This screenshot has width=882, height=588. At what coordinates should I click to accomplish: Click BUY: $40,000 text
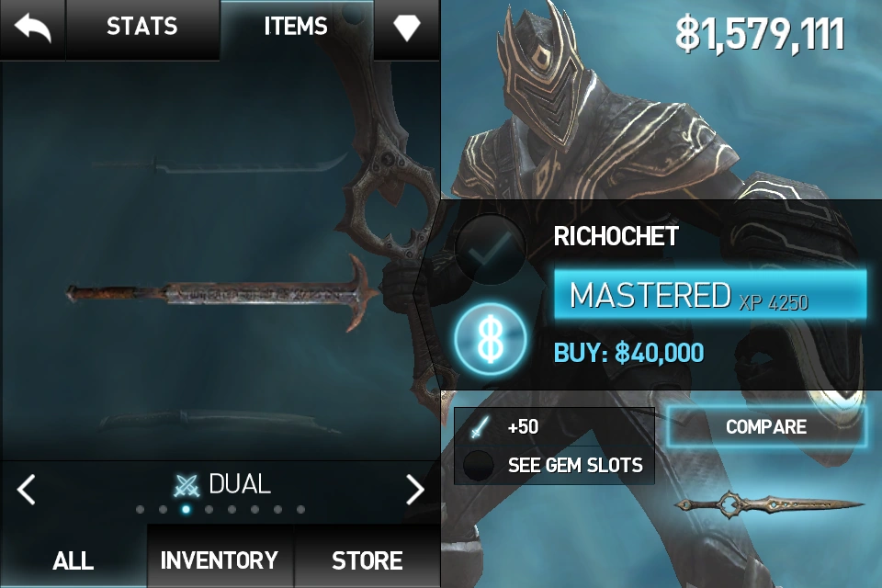click(628, 353)
